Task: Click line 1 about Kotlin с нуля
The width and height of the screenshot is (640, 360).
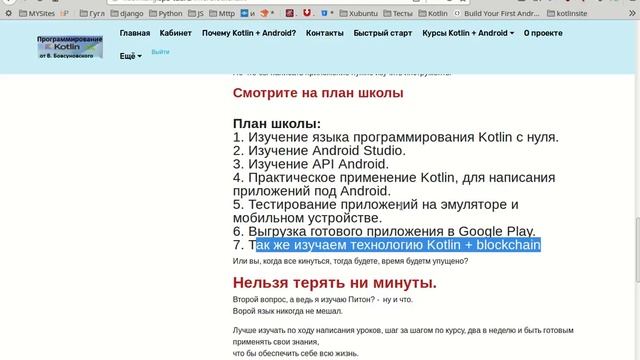Action: (x=396, y=137)
